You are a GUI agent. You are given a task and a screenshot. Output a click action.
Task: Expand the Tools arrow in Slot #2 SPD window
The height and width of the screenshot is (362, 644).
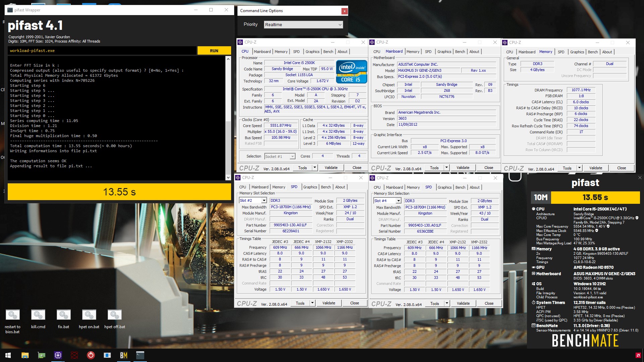pos(312,303)
